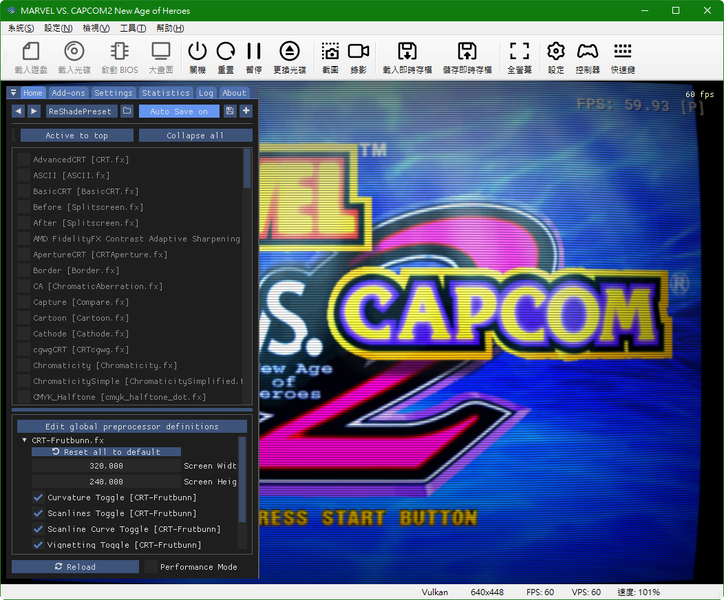Open the System (系統) menu
Viewport: 724px width, 600px height.
21,28
